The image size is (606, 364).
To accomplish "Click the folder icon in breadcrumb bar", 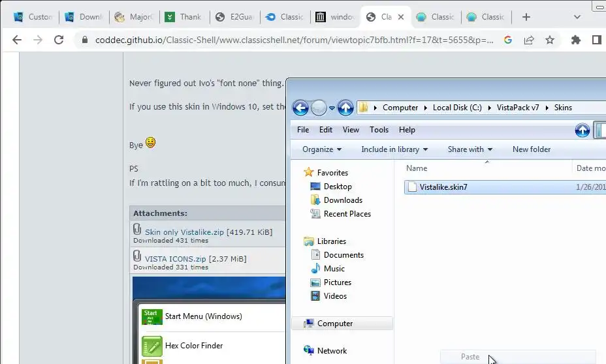I will [363, 108].
